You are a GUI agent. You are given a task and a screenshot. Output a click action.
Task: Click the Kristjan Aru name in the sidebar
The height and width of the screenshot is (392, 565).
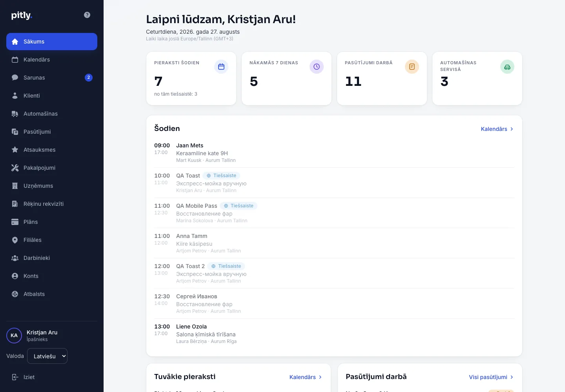click(42, 332)
